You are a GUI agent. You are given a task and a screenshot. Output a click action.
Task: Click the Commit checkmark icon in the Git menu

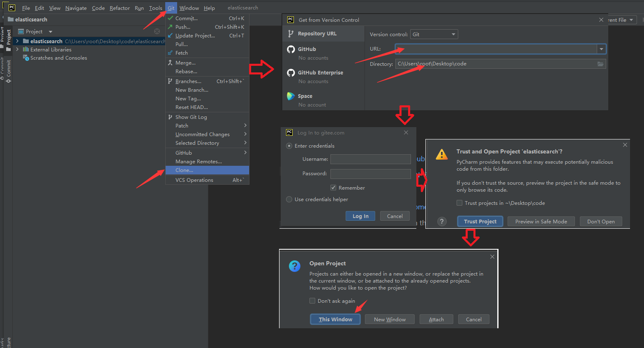pyautogui.click(x=170, y=18)
